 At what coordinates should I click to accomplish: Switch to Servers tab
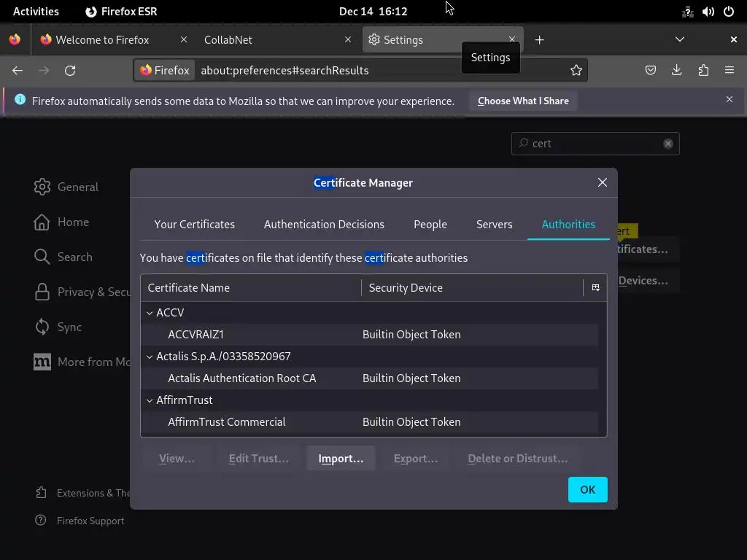pos(494,225)
